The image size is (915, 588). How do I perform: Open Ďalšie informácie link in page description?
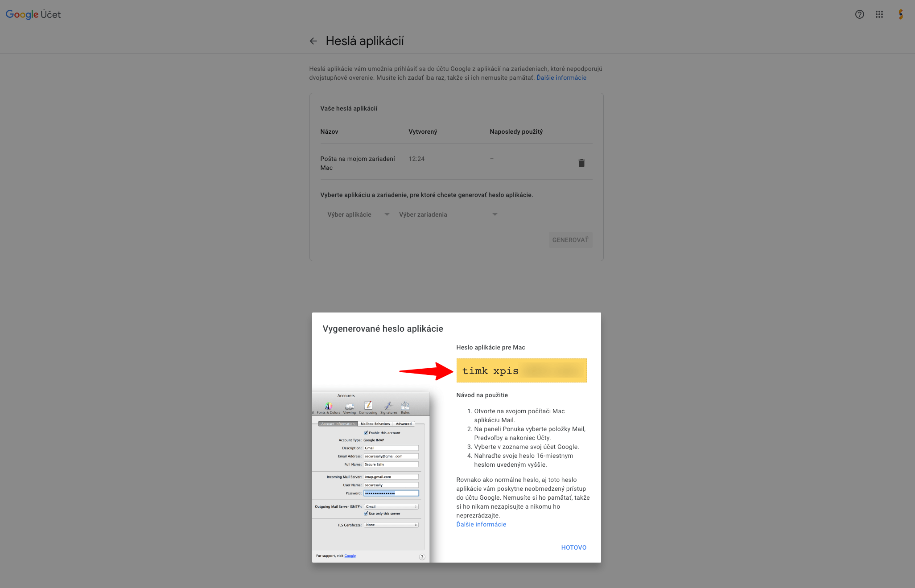(561, 78)
